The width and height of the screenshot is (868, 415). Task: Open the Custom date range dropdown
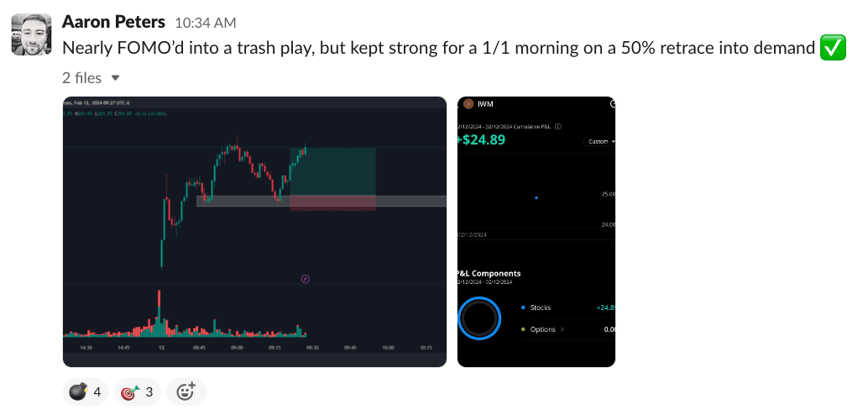pos(601,142)
